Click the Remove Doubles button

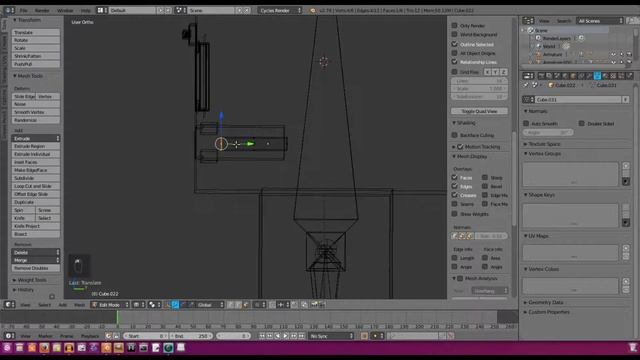[36, 268]
